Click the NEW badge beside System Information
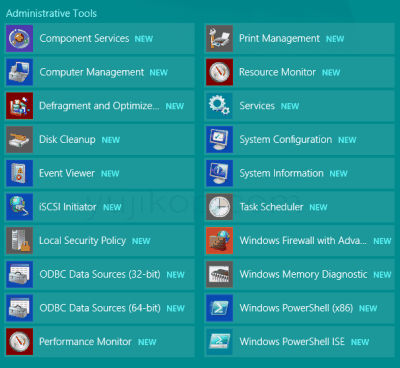The width and height of the screenshot is (400, 368). coord(338,174)
